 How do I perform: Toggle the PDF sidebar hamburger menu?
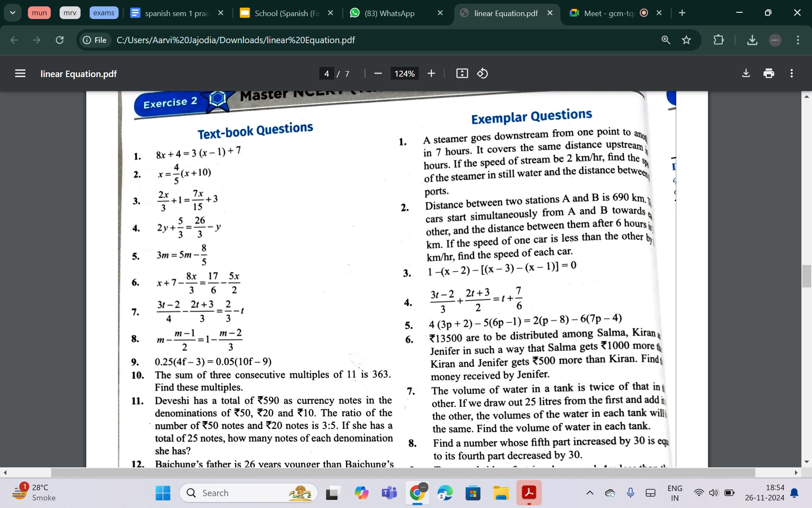[20, 74]
